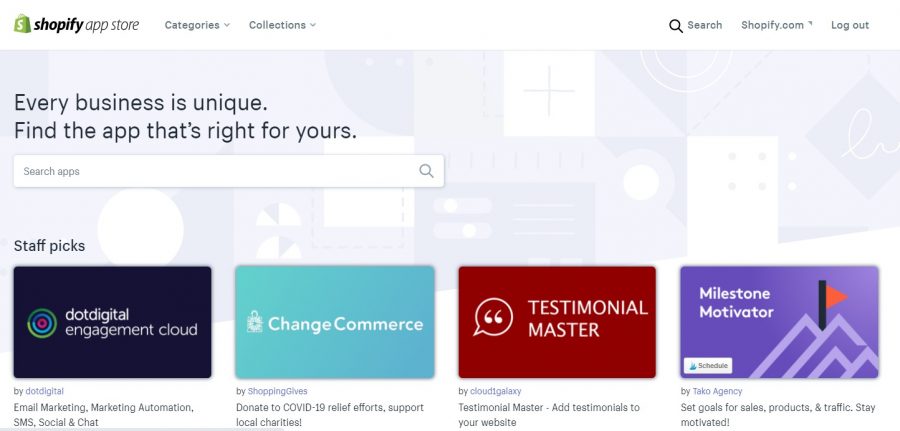This screenshot has width=900, height=431.
Task: Expand the Collections dropdown menu
Action: (x=282, y=25)
